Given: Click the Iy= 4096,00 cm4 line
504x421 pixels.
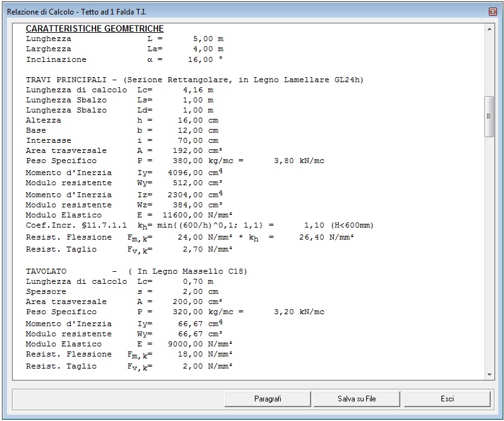Looking at the screenshot, I should tap(124, 173).
